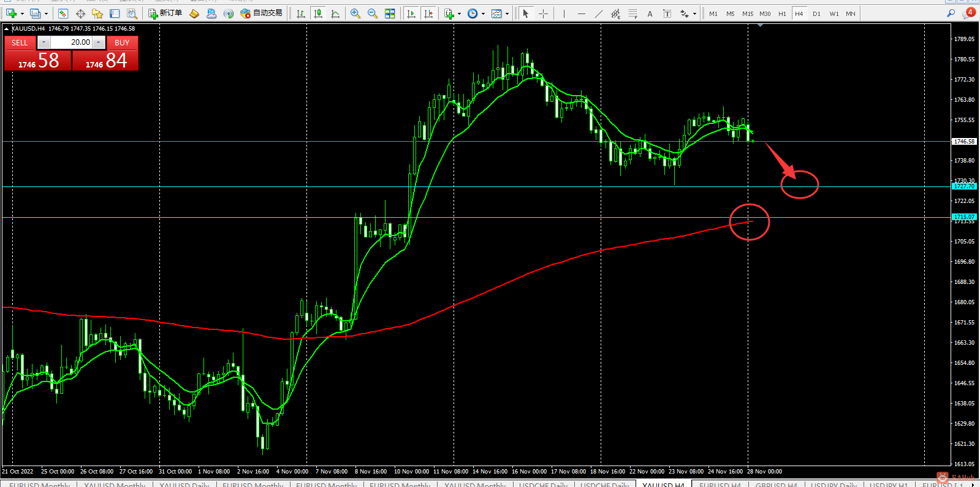Toggle AutoTrading (自动交易)
The width and height of the screenshot is (980, 487).
pyautogui.click(x=261, y=13)
